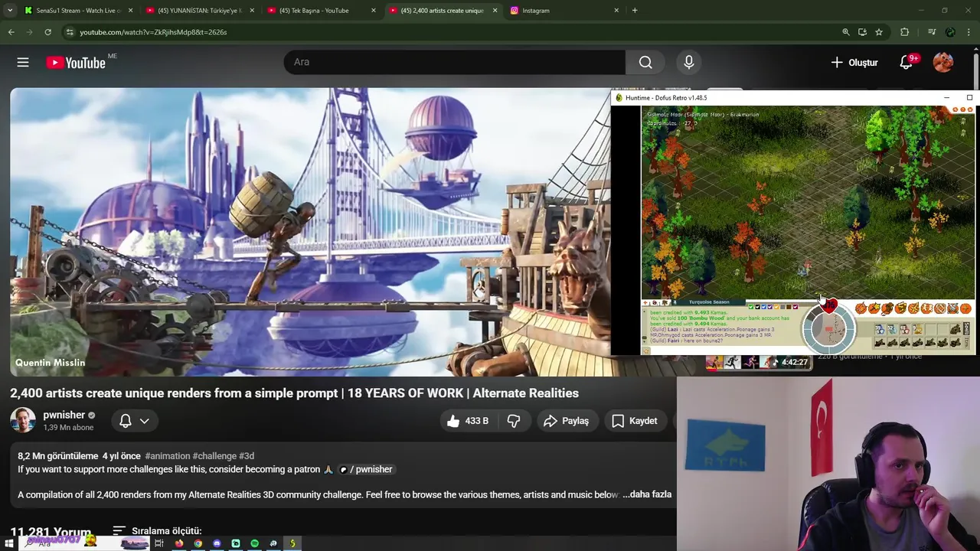Switch to the Instagram tab
The width and height of the screenshot is (980, 551).
[x=565, y=11]
